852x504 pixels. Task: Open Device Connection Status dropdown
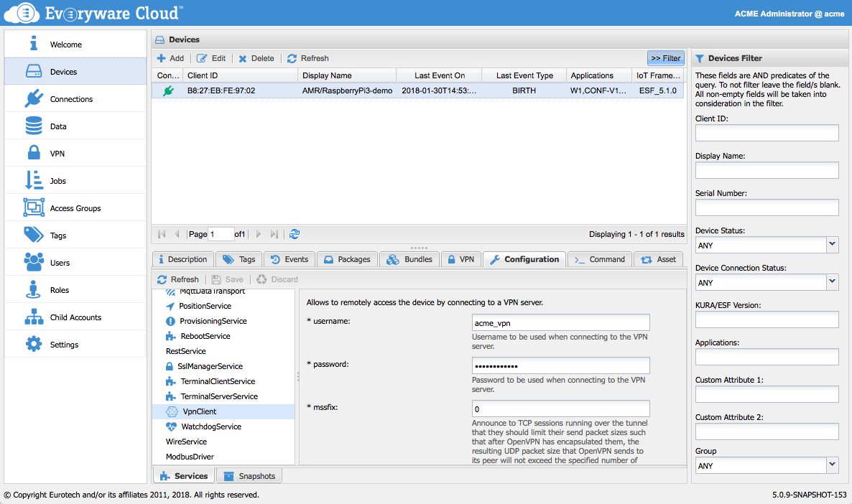(x=833, y=282)
